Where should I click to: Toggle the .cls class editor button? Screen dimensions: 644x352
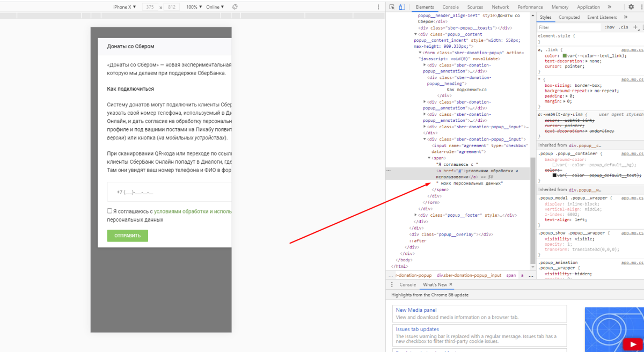(623, 27)
